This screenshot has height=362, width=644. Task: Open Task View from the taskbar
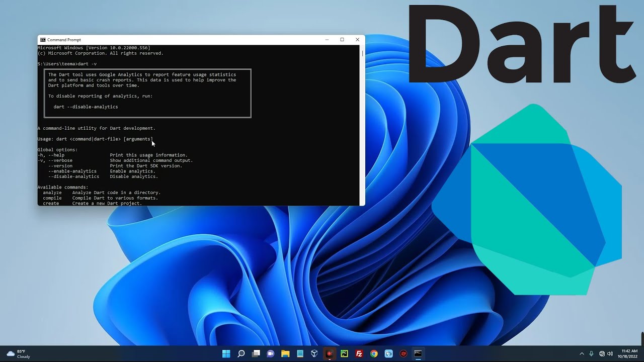tap(256, 353)
